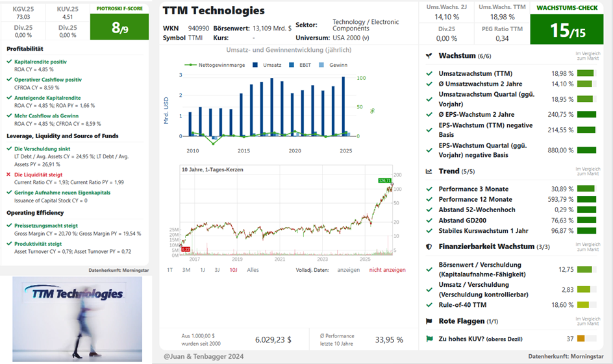Click red X next to Die Liquidität steigt

pos(8,175)
